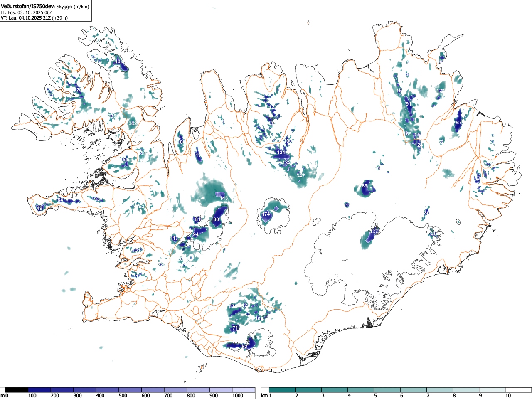Click the 900–1000 m pale lavender legend swatch

click(221, 390)
